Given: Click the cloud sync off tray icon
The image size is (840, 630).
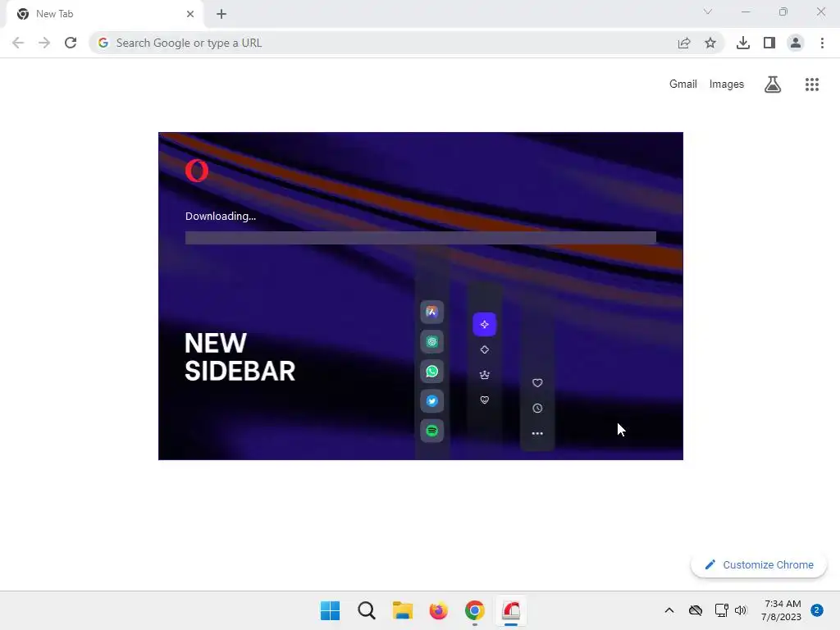Looking at the screenshot, I should (x=696, y=610).
